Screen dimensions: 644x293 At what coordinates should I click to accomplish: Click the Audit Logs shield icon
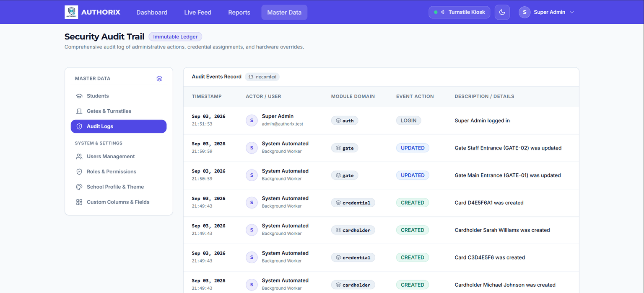tap(79, 126)
